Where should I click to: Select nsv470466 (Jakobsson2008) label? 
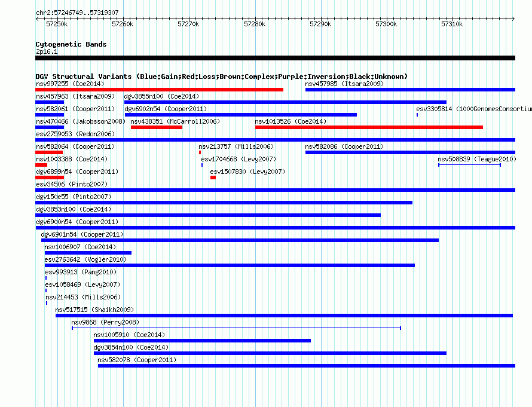click(81, 121)
